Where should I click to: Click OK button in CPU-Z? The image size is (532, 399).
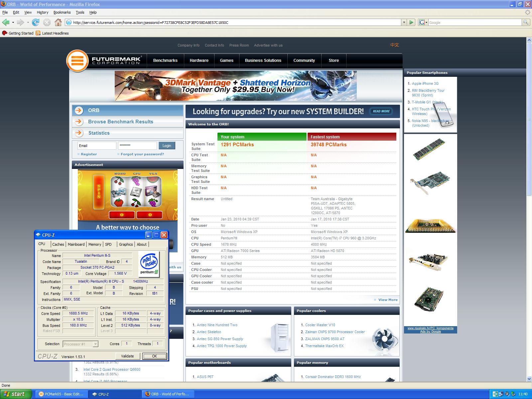[x=154, y=356]
